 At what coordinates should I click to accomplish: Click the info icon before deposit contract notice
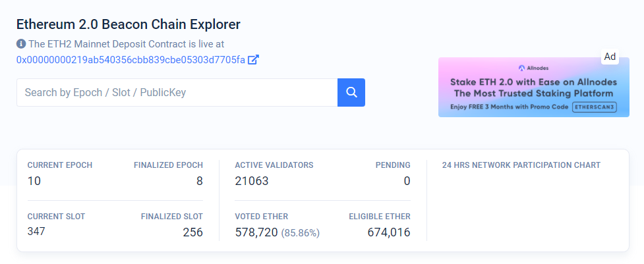coord(21,44)
